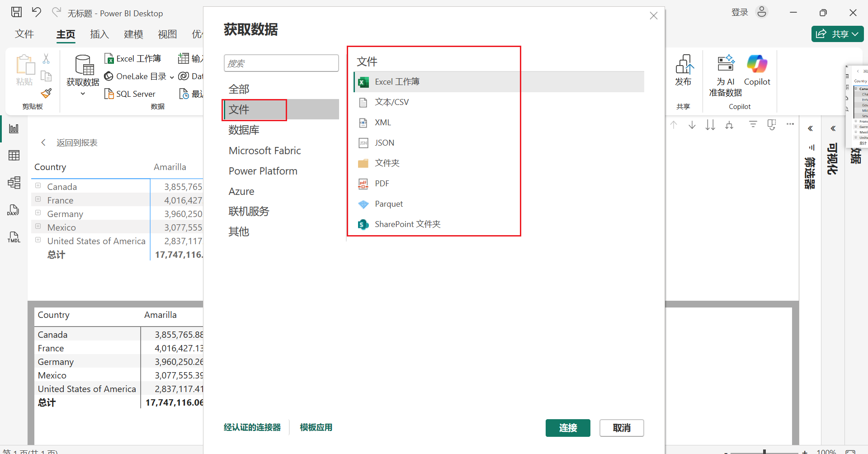Expand United States of America matrix row
This screenshot has height=454, width=868.
pos(38,240)
